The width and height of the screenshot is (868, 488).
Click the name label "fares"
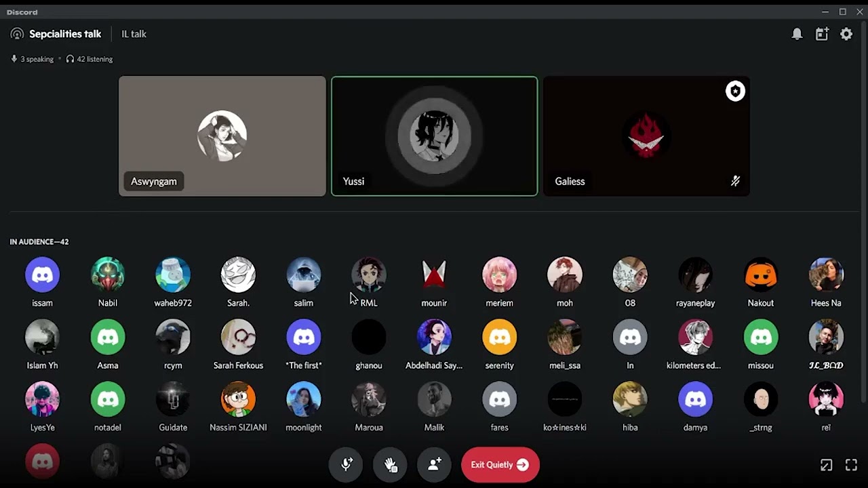(500, 428)
